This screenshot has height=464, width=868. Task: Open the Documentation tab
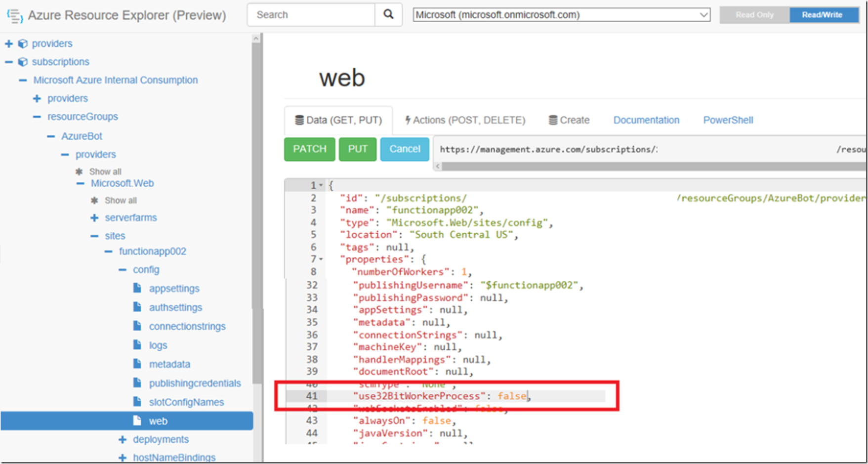[646, 120]
